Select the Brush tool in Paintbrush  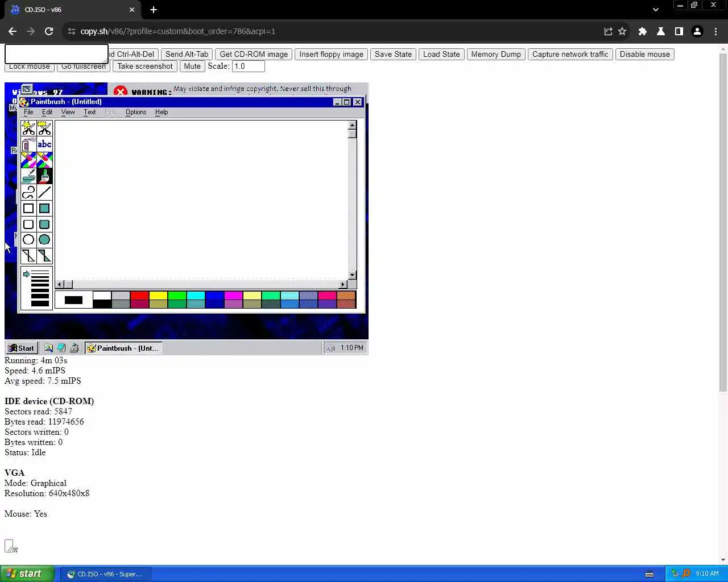tap(44, 176)
